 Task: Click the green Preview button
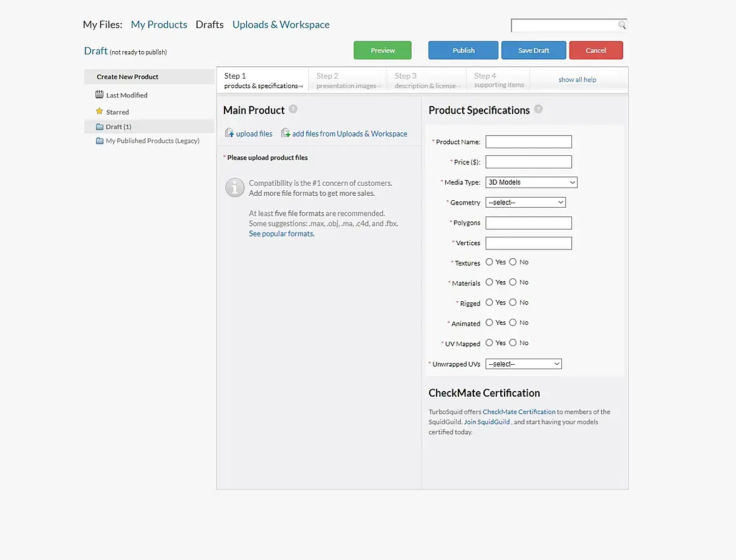click(382, 51)
